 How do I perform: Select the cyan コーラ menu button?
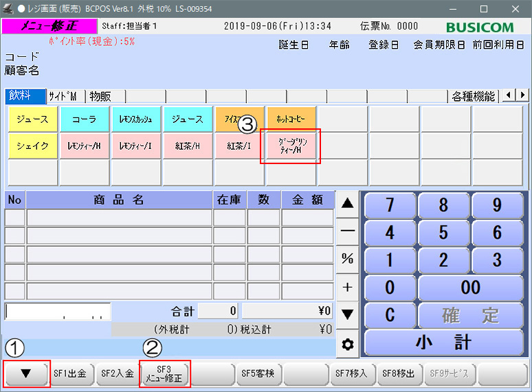point(84,119)
